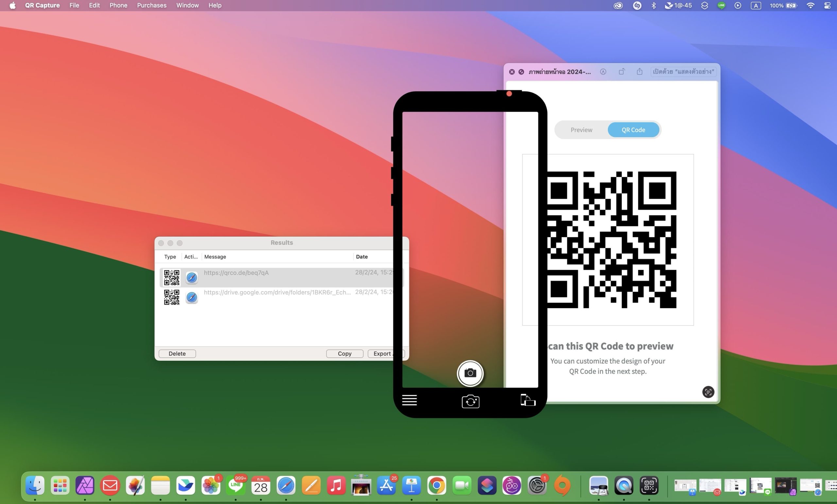837x504 pixels.
Task: Select the QR Code tab
Action: pos(633,129)
